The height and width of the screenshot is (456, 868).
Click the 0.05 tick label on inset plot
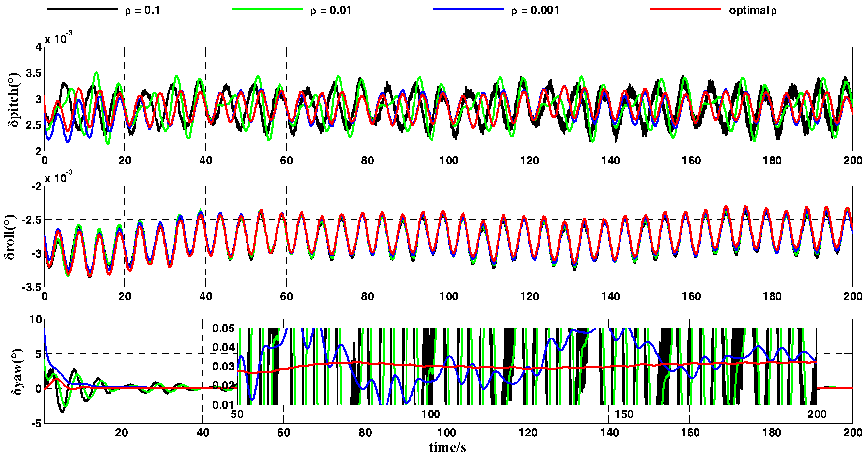coord(223,328)
